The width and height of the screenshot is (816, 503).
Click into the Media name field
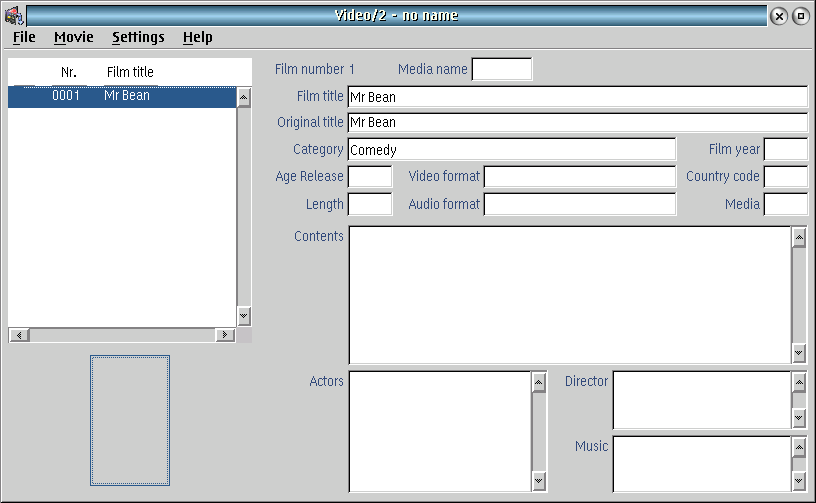502,69
